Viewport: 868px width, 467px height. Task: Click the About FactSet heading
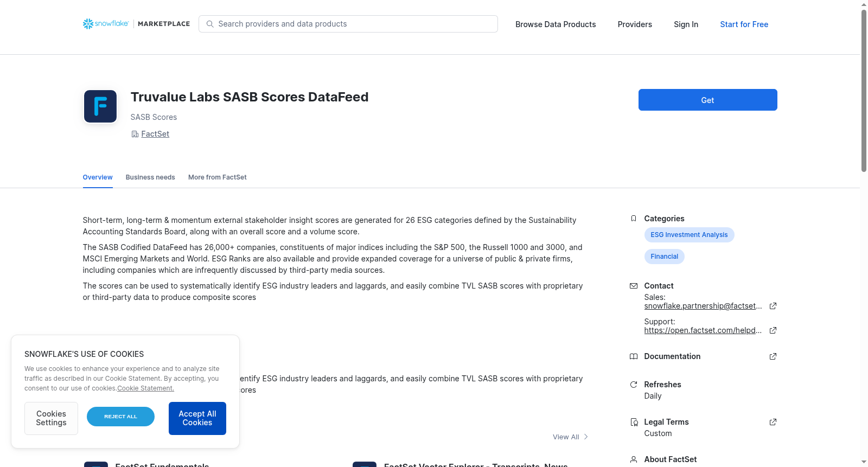point(671,459)
